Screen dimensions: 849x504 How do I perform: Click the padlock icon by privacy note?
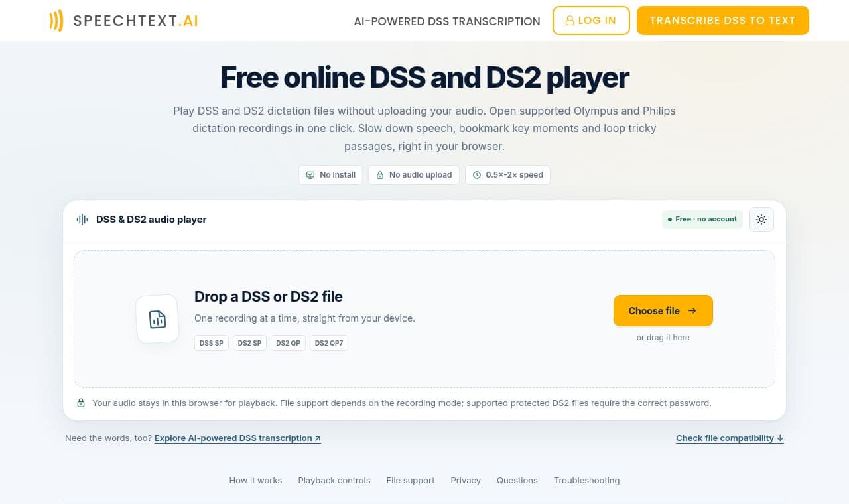[81, 403]
